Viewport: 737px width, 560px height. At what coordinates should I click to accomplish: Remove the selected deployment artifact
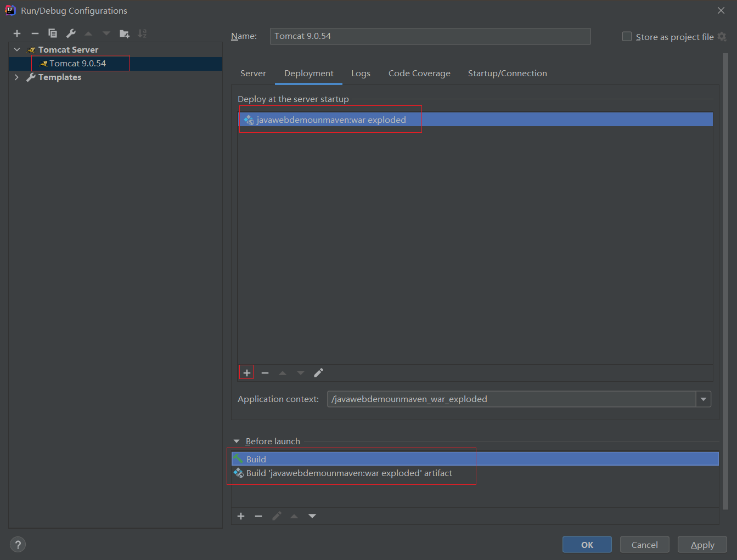(265, 373)
